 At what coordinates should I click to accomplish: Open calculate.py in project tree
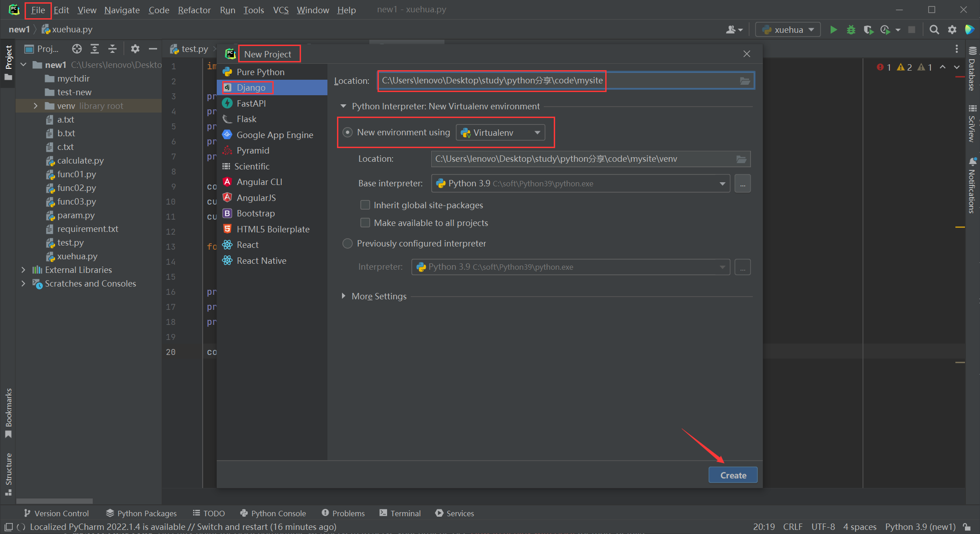click(80, 160)
